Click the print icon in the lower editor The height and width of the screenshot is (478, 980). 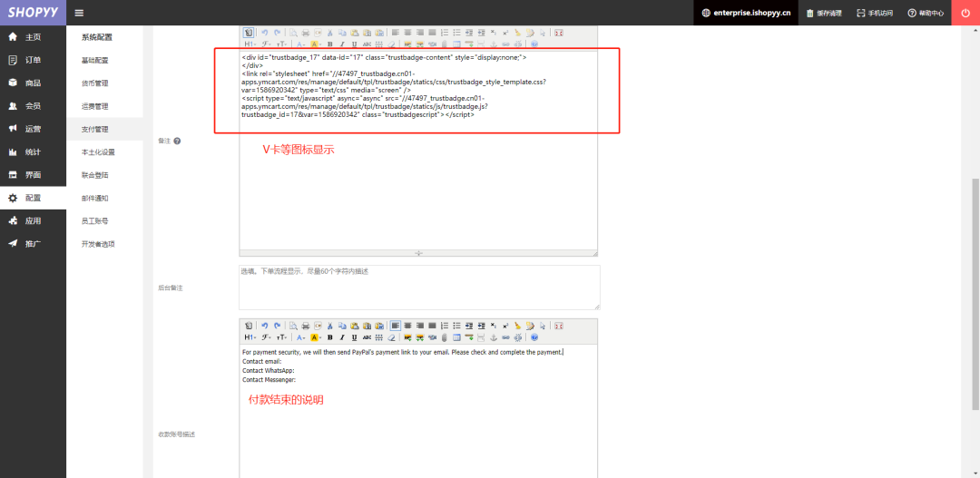(x=306, y=326)
